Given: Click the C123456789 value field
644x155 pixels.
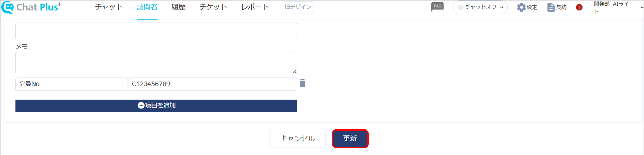Looking at the screenshot, I should [212, 84].
